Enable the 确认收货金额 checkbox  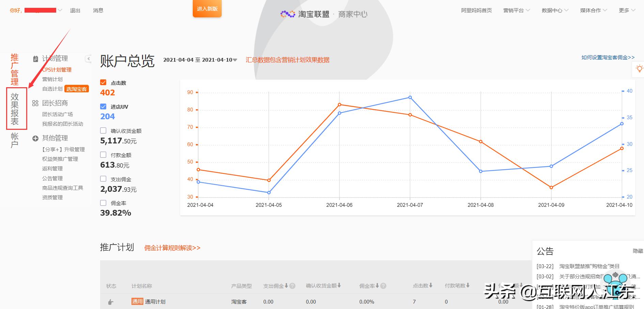[104, 130]
